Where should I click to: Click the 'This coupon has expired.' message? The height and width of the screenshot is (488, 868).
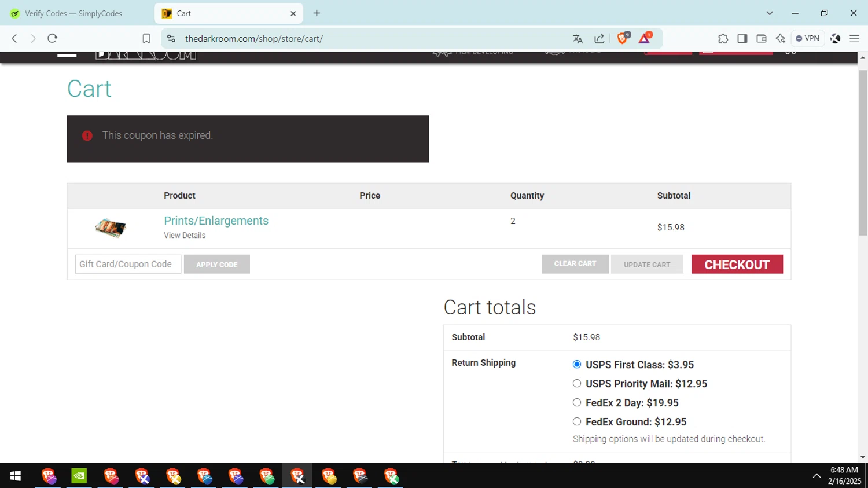pyautogui.click(x=157, y=135)
